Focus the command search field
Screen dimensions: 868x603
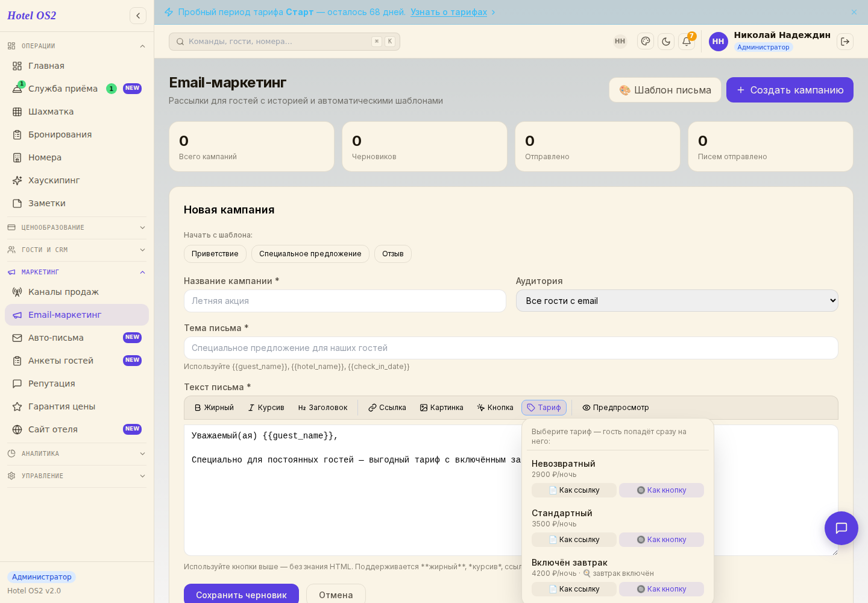[x=285, y=42]
